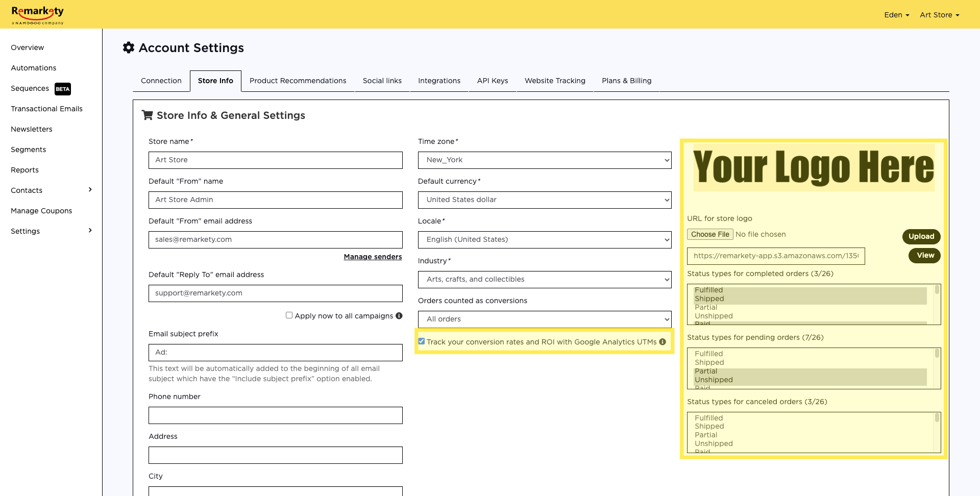Go to Overview in the sidebar
The image size is (980, 496).
pos(28,47)
